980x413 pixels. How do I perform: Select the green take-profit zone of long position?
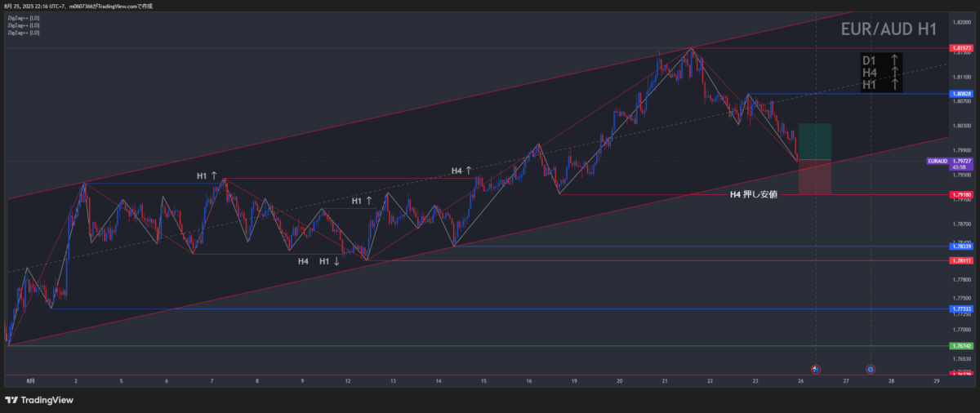tap(814, 141)
